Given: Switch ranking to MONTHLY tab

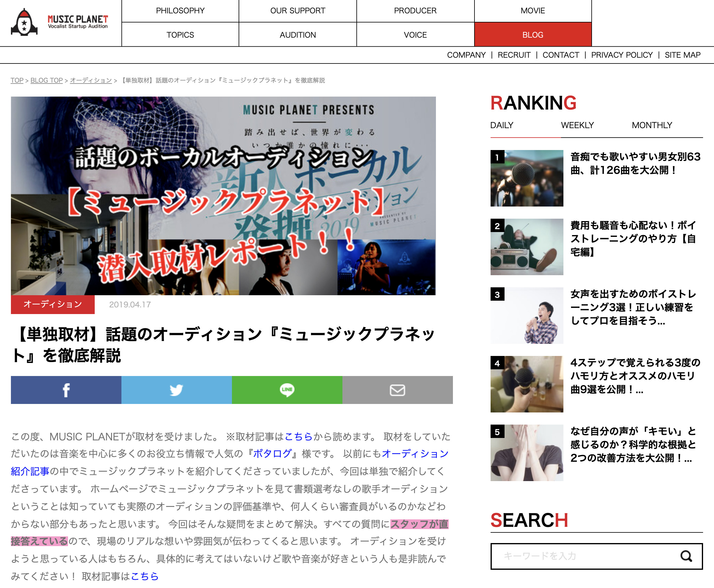Looking at the screenshot, I should [x=652, y=125].
